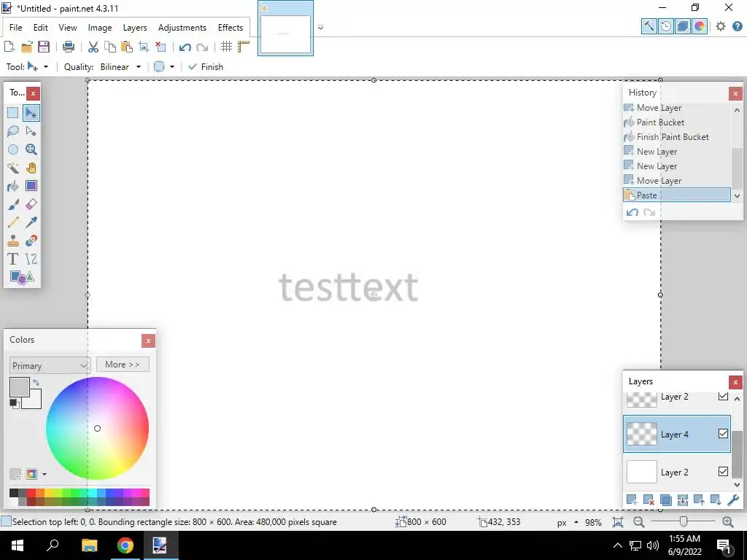
Task: Select the Clone Stamp tool
Action: (x=13, y=241)
